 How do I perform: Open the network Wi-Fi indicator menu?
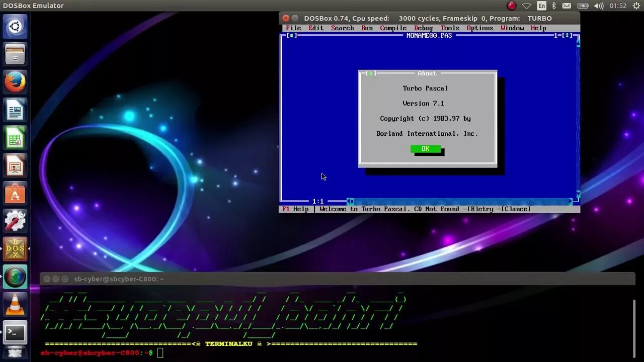pyautogui.click(x=526, y=6)
